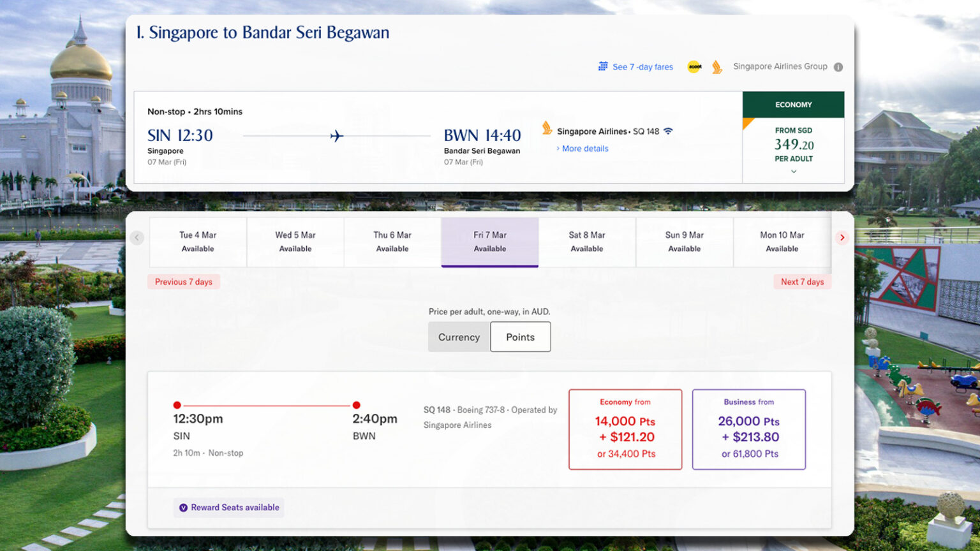Click the right arrow to see later dates
Image resolution: width=980 pixels, height=551 pixels.
click(x=842, y=238)
